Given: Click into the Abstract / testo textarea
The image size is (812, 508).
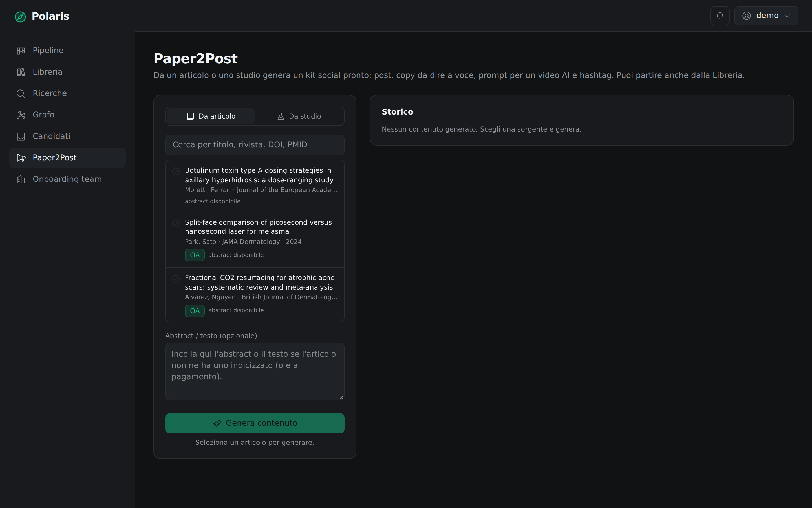Looking at the screenshot, I should pos(255,371).
